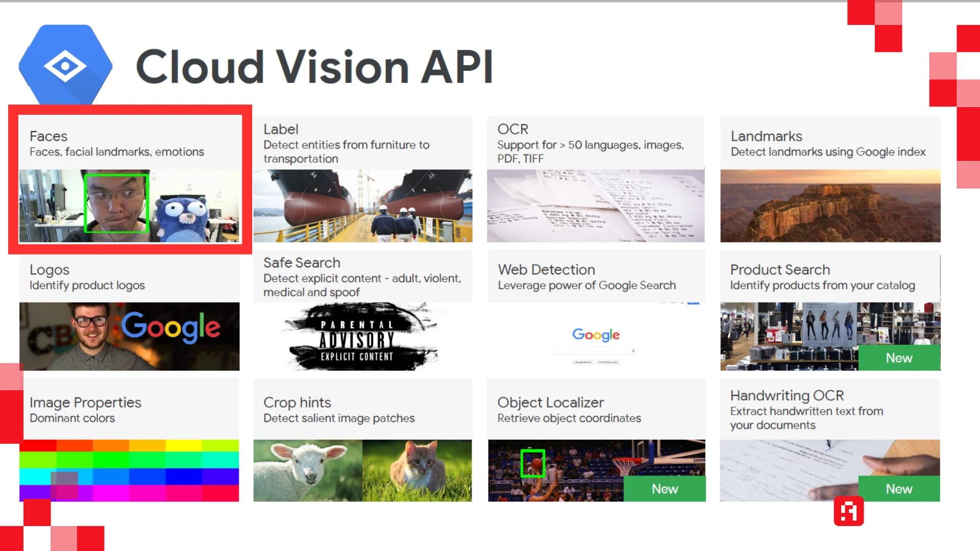This screenshot has width=980, height=551.
Task: Select the 'OCR' card heading
Action: pos(513,130)
